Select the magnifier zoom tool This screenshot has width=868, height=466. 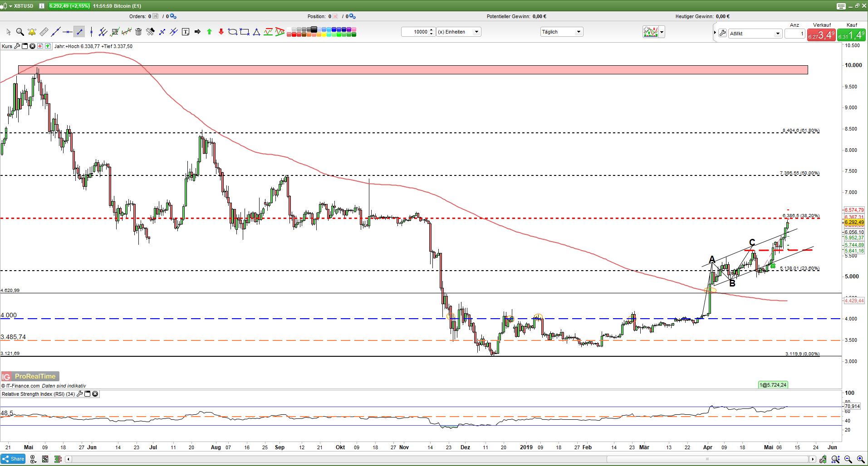pyautogui.click(x=20, y=32)
